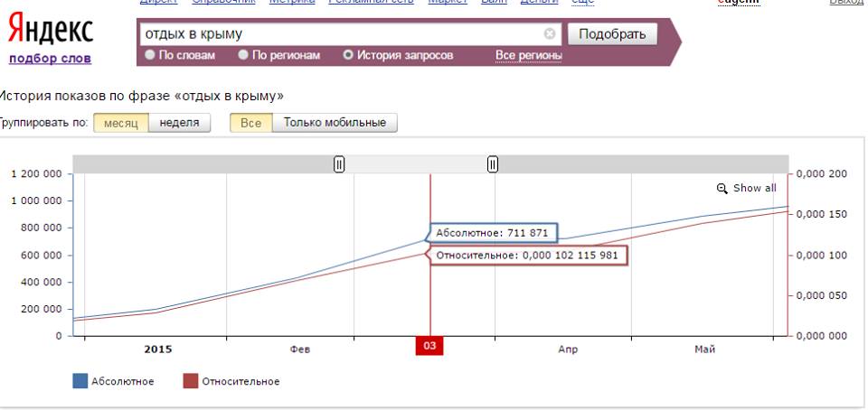Click the red 'Относительное' legend swatch
868x410 pixels.
191,381
